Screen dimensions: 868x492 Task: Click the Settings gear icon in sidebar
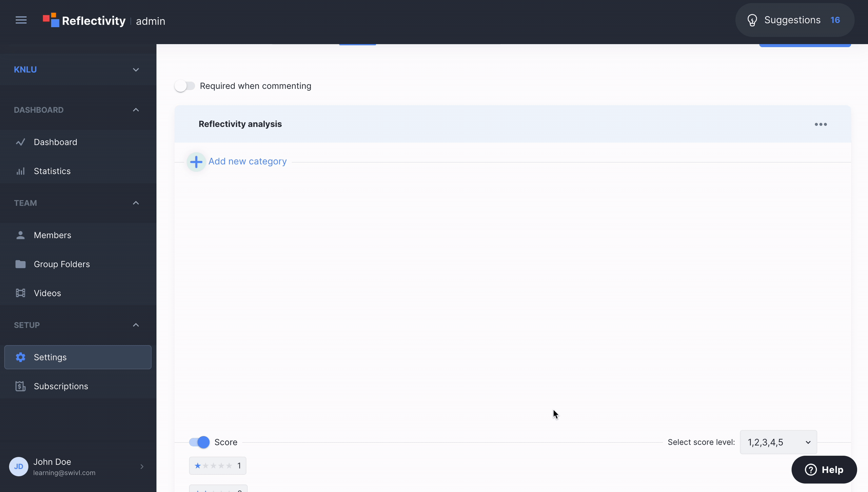[21, 357]
